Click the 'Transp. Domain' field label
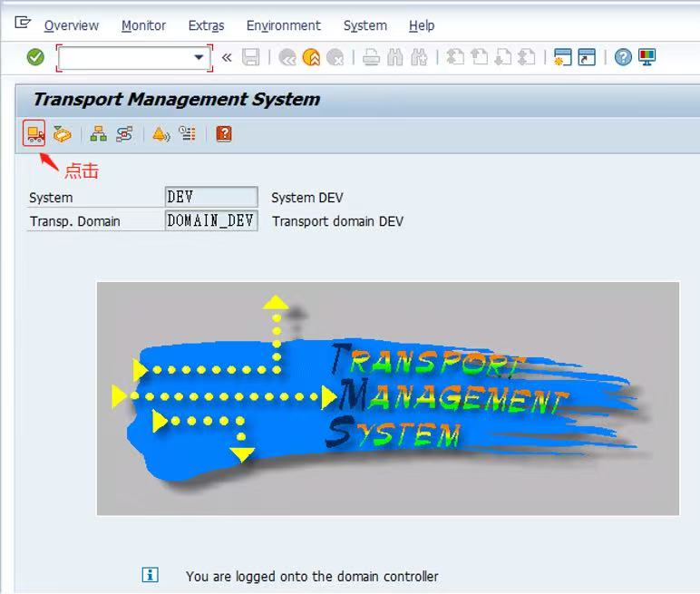The width and height of the screenshot is (700, 594). (75, 221)
